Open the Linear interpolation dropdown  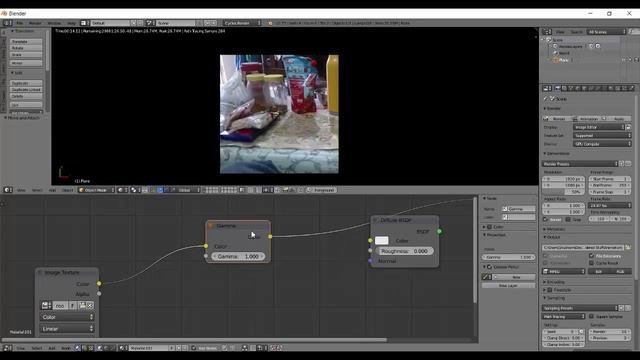[x=67, y=329]
